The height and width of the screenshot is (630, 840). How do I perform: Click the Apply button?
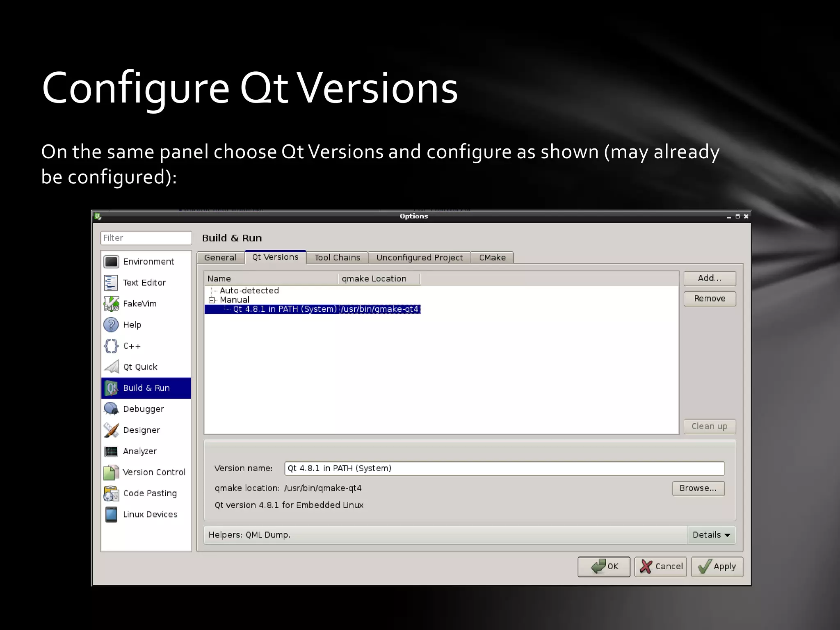(x=717, y=566)
